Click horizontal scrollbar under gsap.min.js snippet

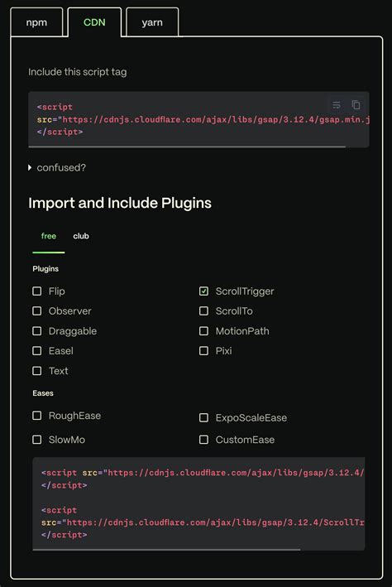[x=187, y=147]
